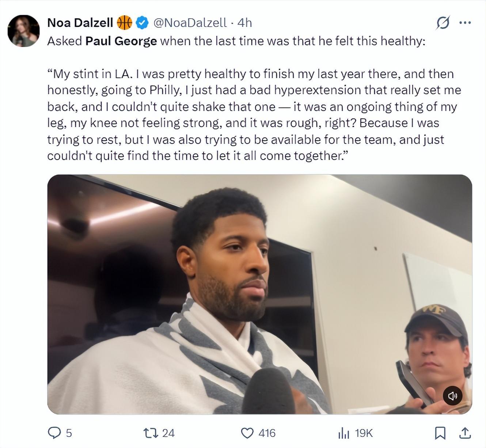Screen dimensions: 486x448
Task: Open the 4h timestamp link
Action: tap(245, 23)
